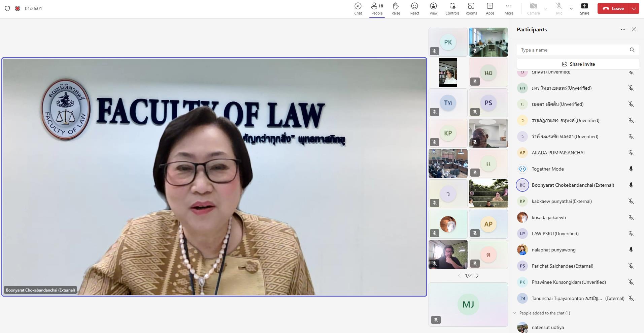The height and width of the screenshot is (333, 644).
Task: Open breakout Rooms
Action: (x=471, y=9)
